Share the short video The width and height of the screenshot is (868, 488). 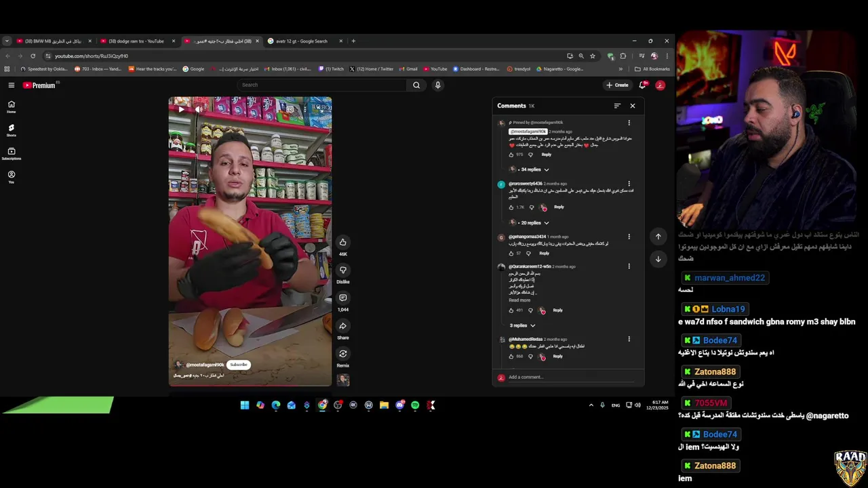(x=343, y=326)
